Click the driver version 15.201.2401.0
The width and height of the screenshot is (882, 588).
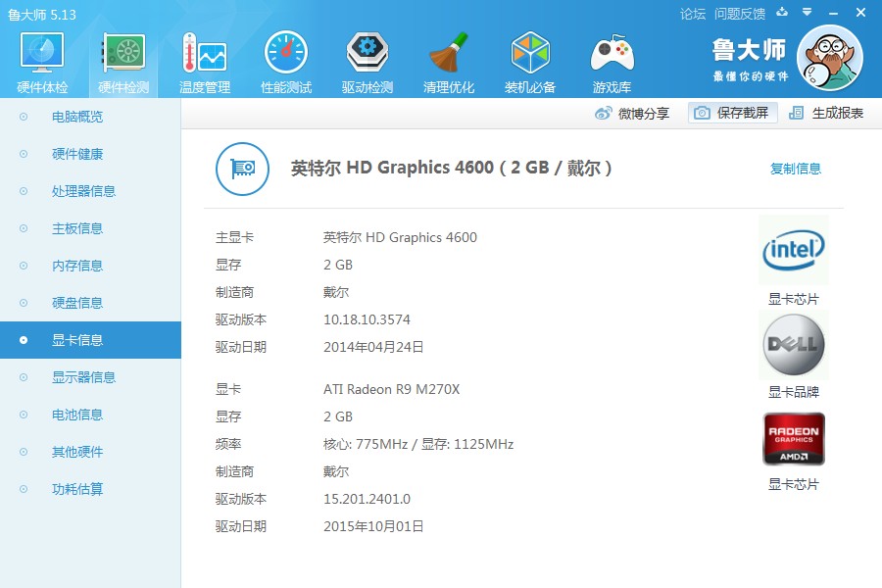coord(367,499)
